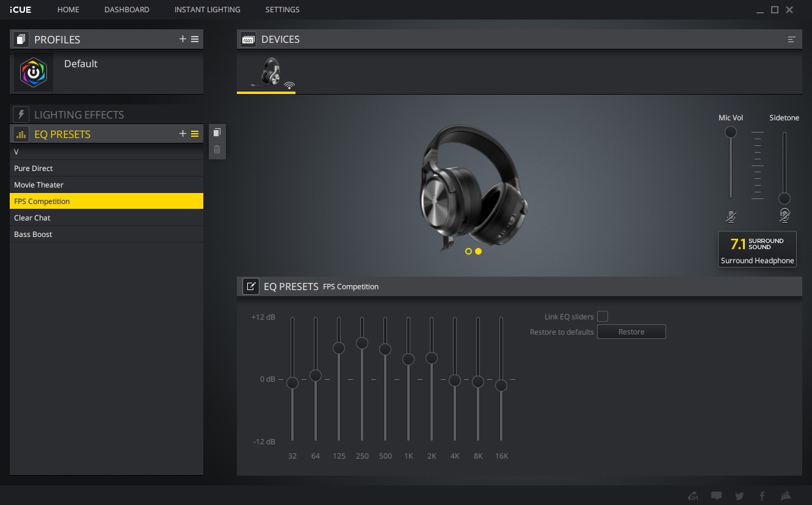Click the 2K EQ slider knob
812x505 pixels.
click(x=432, y=358)
